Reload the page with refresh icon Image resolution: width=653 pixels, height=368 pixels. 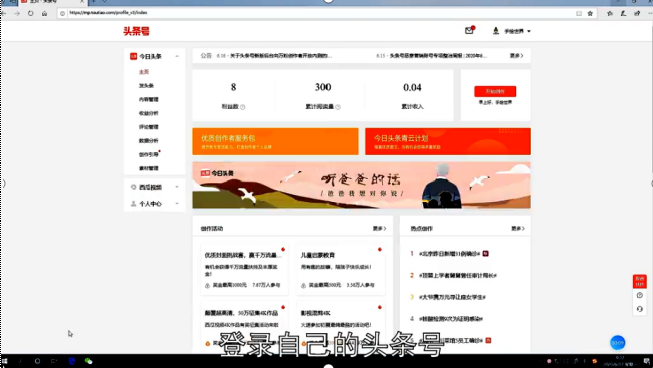[x=30, y=13]
